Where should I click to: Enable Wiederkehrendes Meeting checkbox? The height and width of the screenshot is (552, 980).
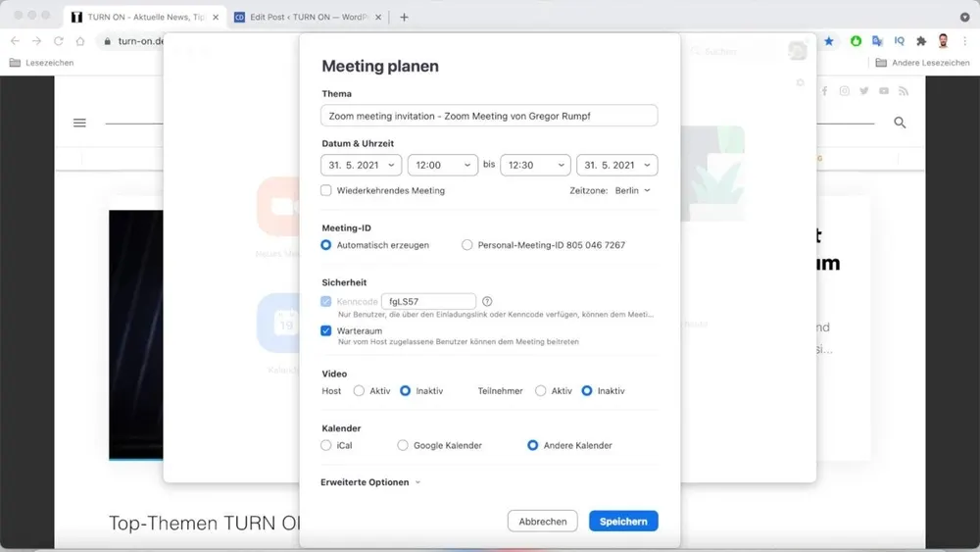(x=326, y=190)
